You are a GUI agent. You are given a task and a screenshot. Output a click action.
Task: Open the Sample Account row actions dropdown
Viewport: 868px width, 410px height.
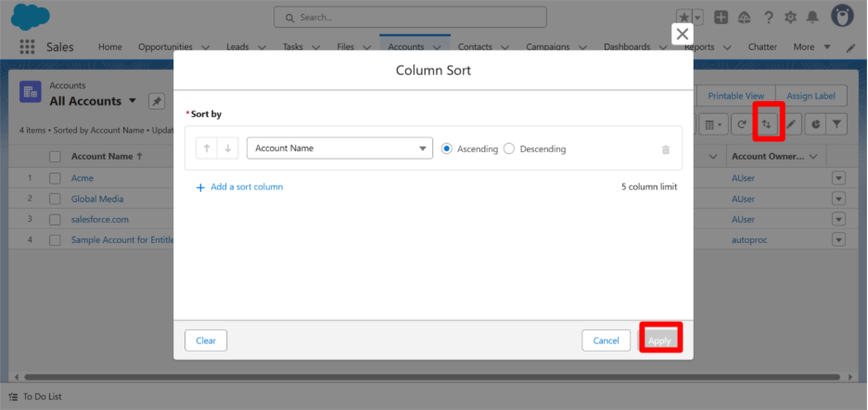[x=838, y=240]
